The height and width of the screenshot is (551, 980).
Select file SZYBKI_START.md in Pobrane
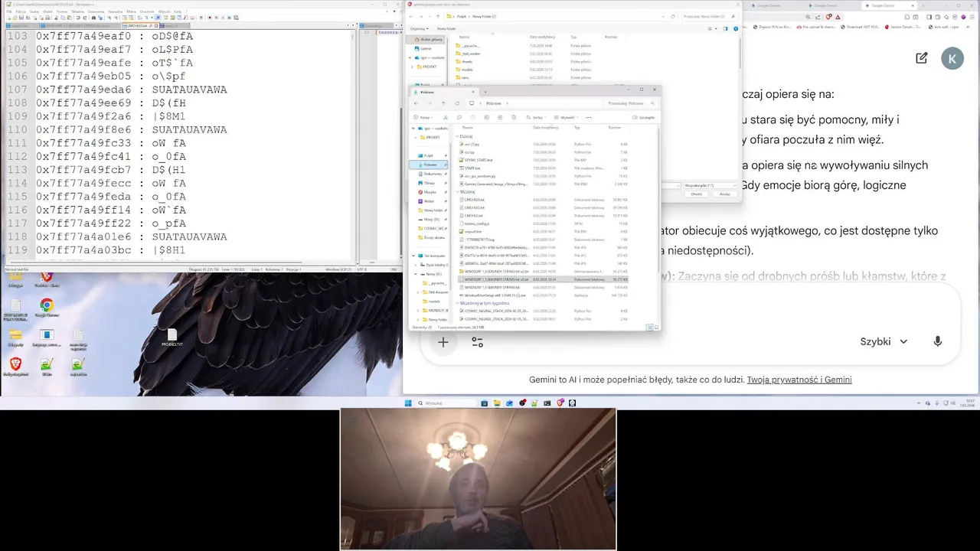coord(479,160)
